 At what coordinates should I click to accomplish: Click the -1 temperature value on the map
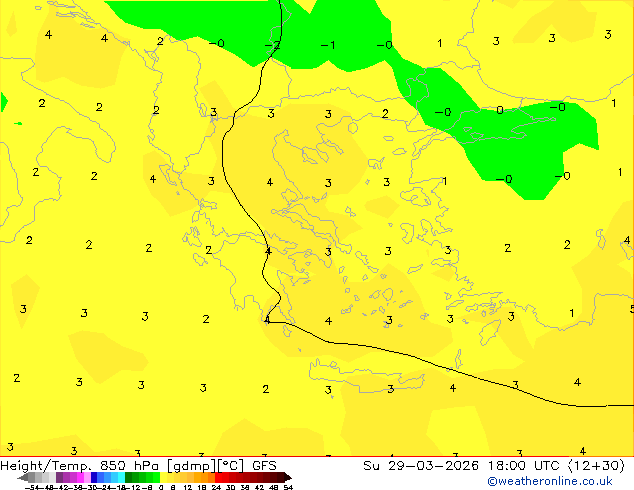pyautogui.click(x=328, y=45)
